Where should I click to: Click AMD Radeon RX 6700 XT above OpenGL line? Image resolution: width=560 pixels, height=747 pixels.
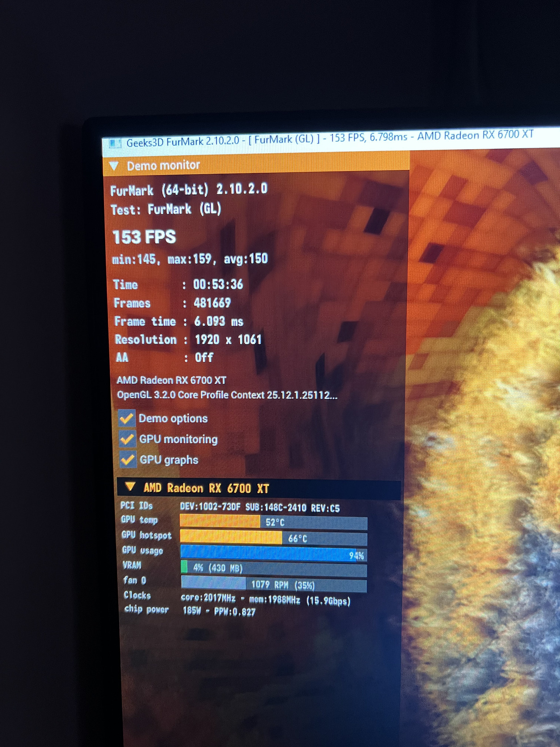(171, 380)
